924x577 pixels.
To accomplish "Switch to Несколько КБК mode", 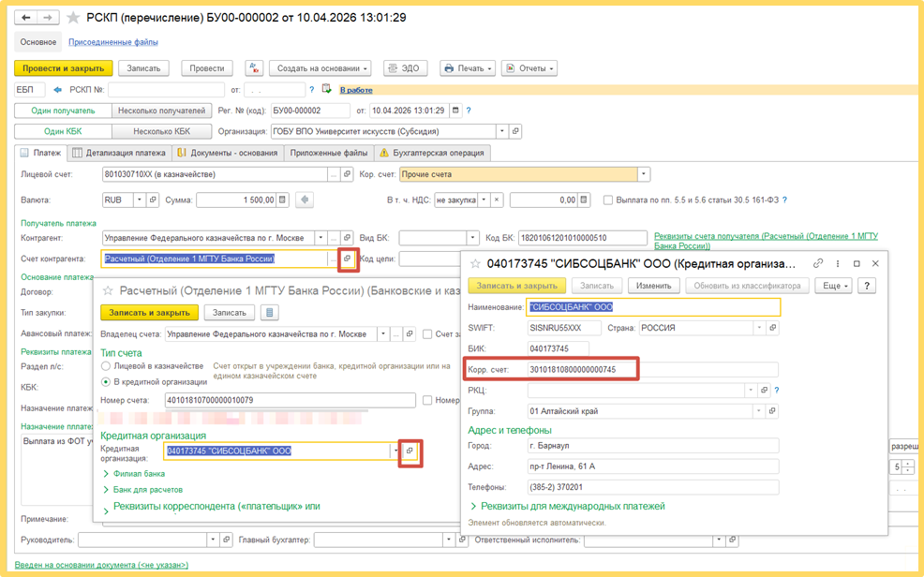I will click(161, 131).
